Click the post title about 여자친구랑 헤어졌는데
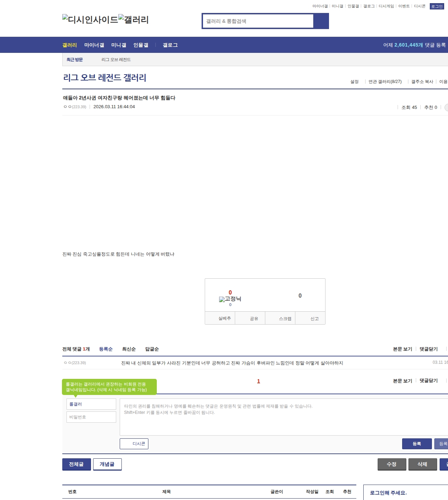This screenshot has height=500, width=448. tap(119, 98)
